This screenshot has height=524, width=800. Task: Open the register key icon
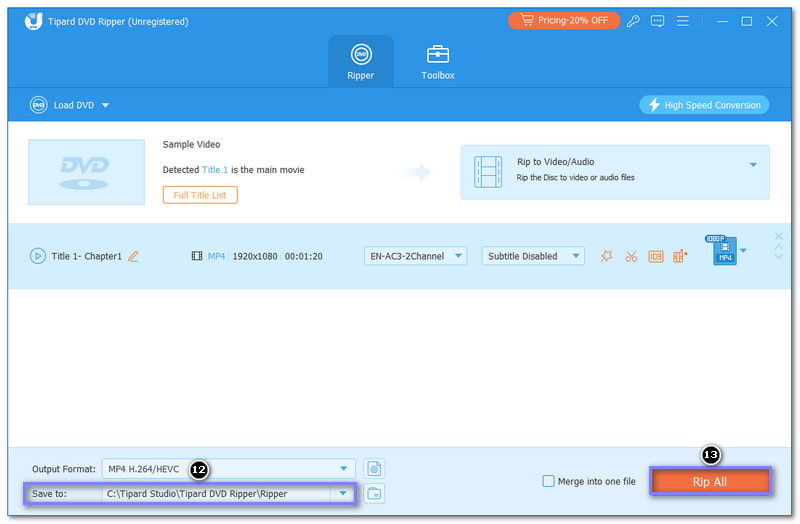(633, 21)
